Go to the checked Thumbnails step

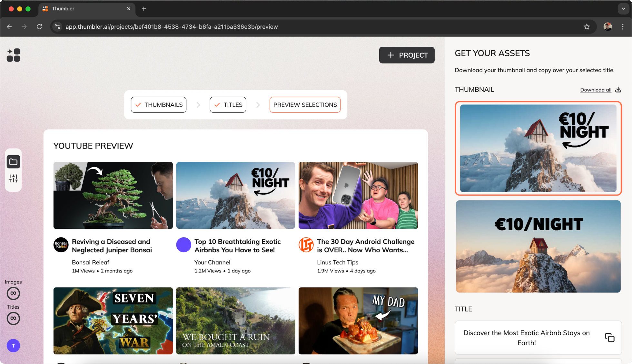[159, 105]
